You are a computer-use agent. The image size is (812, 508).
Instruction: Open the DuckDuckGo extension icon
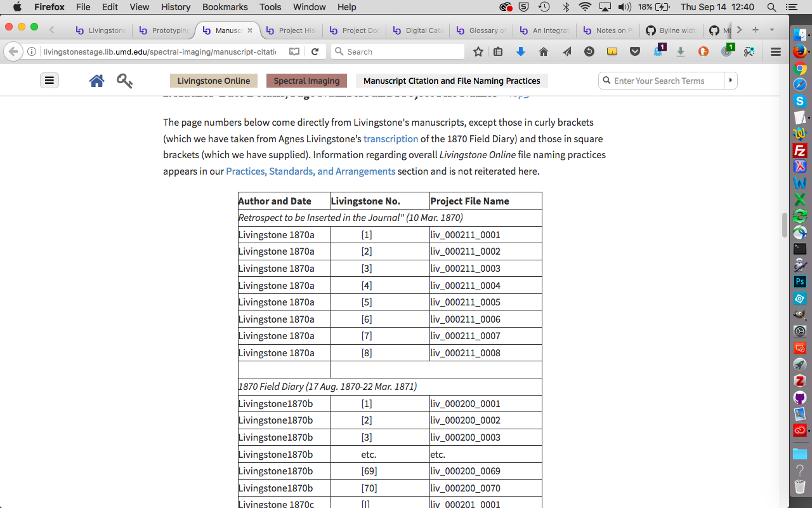pyautogui.click(x=704, y=51)
